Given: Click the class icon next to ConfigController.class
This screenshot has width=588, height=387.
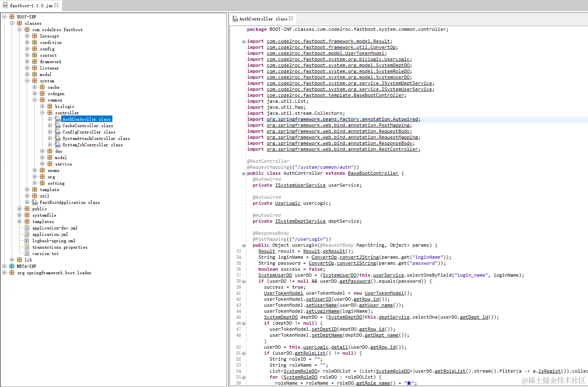Looking at the screenshot, I should pos(58,132).
